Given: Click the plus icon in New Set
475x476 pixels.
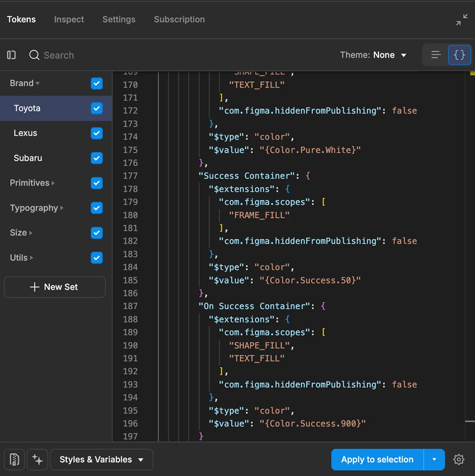Looking at the screenshot, I should [34, 287].
